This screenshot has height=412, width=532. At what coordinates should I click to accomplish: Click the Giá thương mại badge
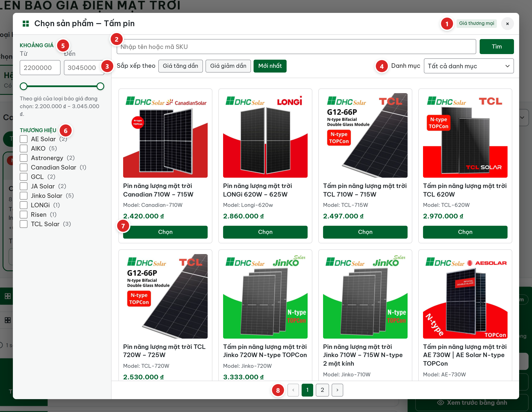click(476, 23)
